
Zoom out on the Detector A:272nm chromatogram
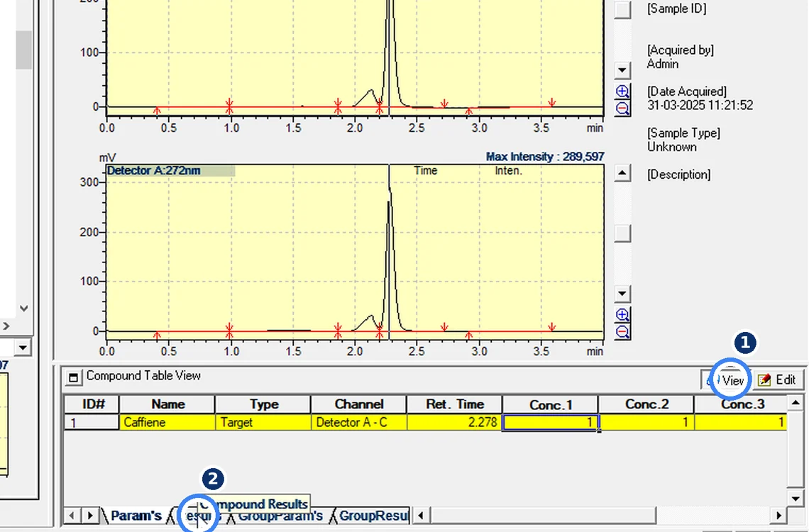[623, 331]
